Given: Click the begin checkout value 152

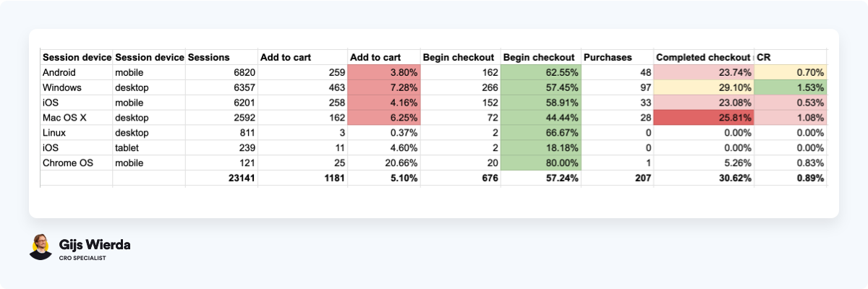Looking at the screenshot, I should tap(460, 103).
